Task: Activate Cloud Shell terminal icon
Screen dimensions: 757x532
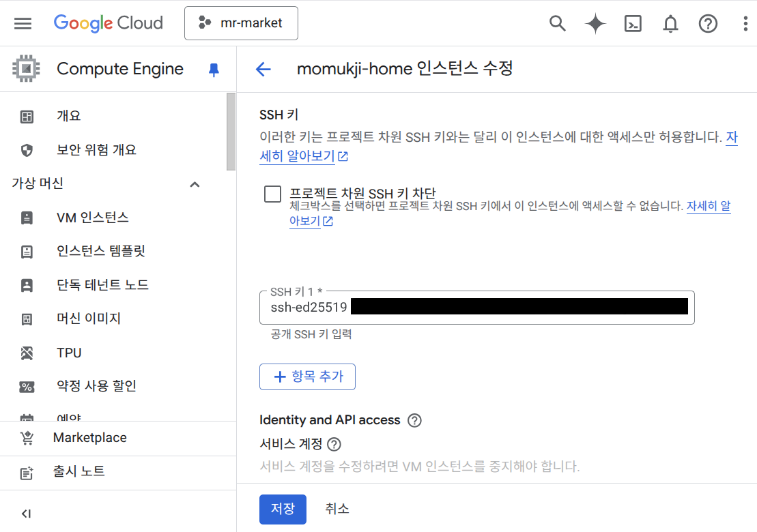Action: pyautogui.click(x=633, y=23)
